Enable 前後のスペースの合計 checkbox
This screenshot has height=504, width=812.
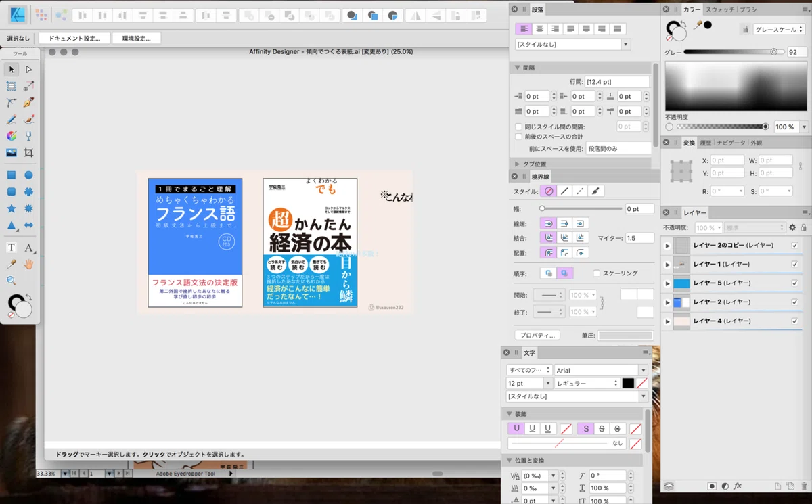[518, 137]
